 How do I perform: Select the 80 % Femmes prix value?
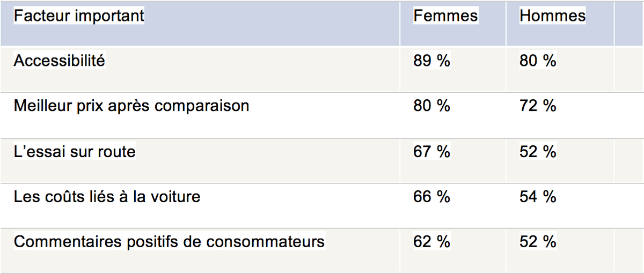(x=431, y=106)
